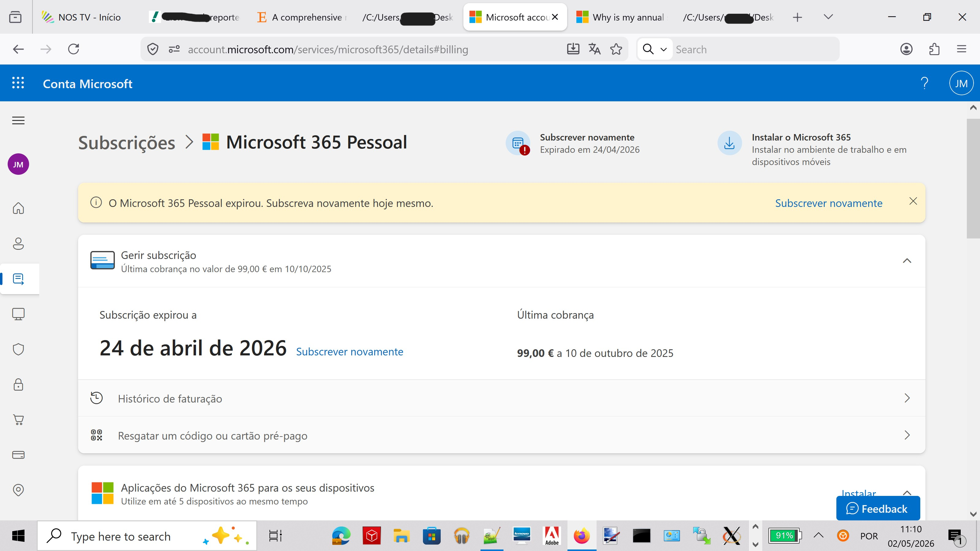The height and width of the screenshot is (551, 980).
Task: Show hidden system tray icons
Action: [818, 535]
